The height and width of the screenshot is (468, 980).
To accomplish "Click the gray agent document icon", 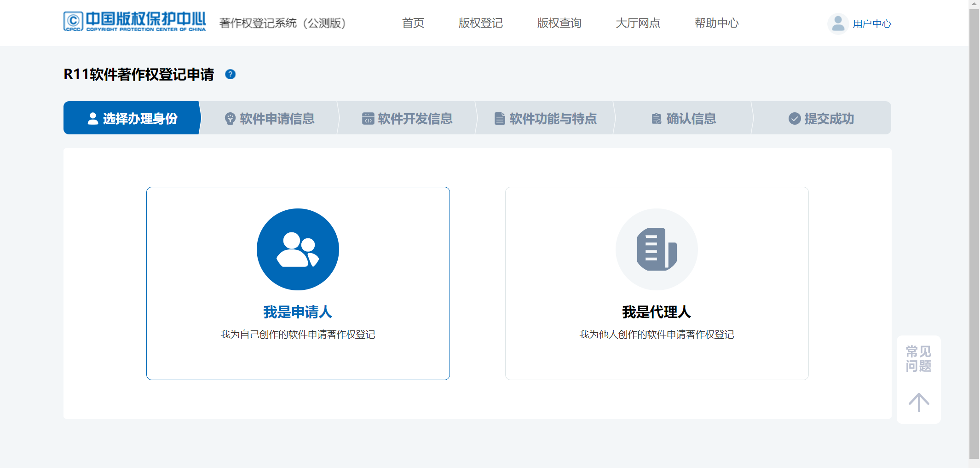I will [x=657, y=249].
